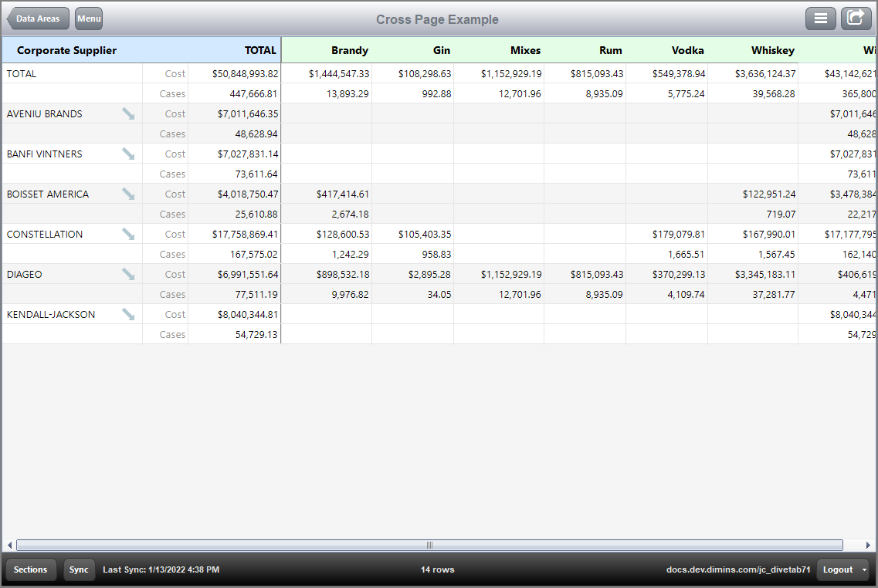Viewport: 878px width, 588px height.
Task: Click the Logout button
Action: (x=839, y=569)
